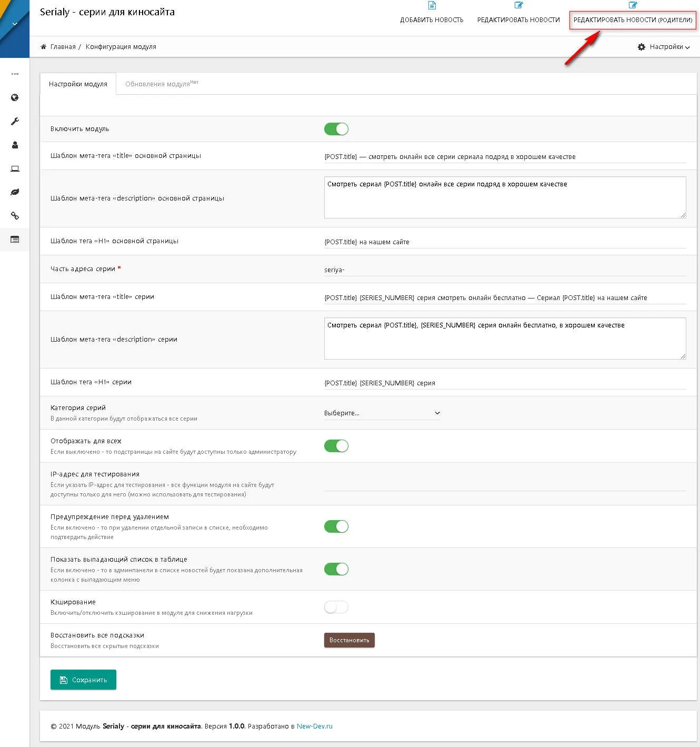Click the chain link sidebar icon
This screenshot has height=747, width=700.
[15, 216]
